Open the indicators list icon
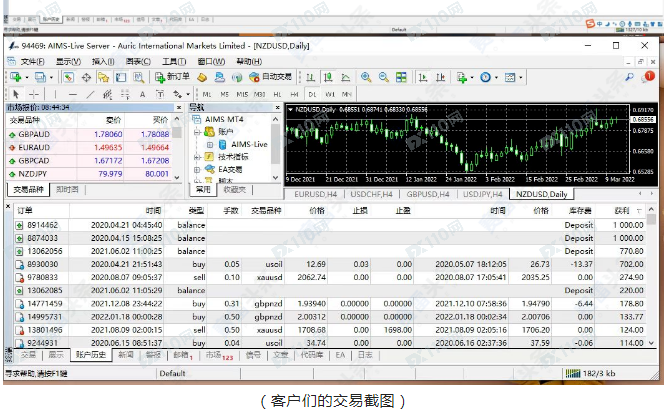 click(x=461, y=77)
